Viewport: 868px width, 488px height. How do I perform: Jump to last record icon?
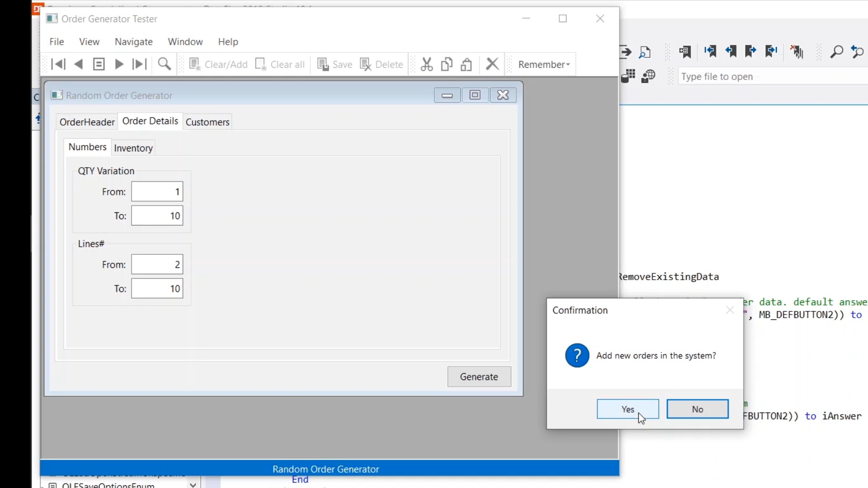pos(139,65)
